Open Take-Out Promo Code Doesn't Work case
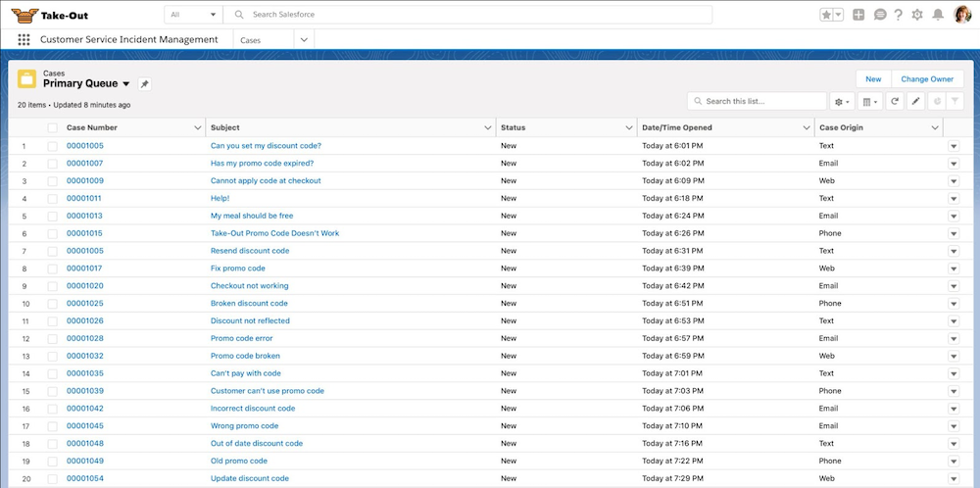 click(275, 233)
